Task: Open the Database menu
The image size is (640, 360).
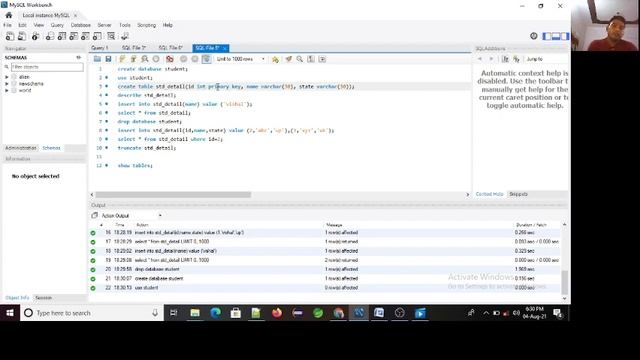Action: (x=80, y=25)
